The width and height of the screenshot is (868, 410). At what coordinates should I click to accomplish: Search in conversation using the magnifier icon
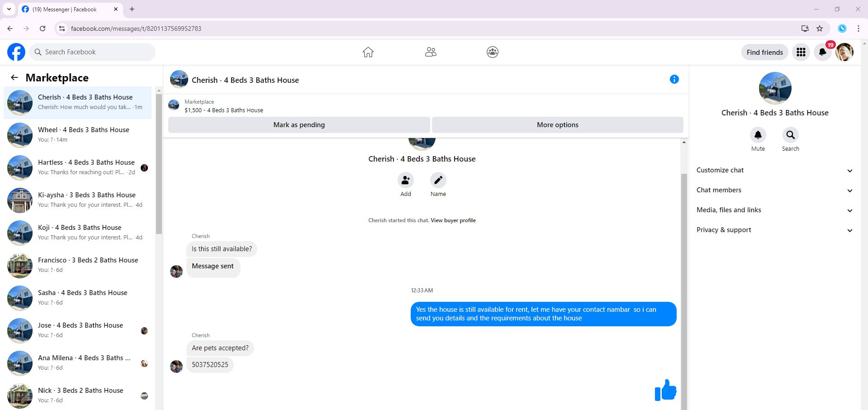point(791,135)
